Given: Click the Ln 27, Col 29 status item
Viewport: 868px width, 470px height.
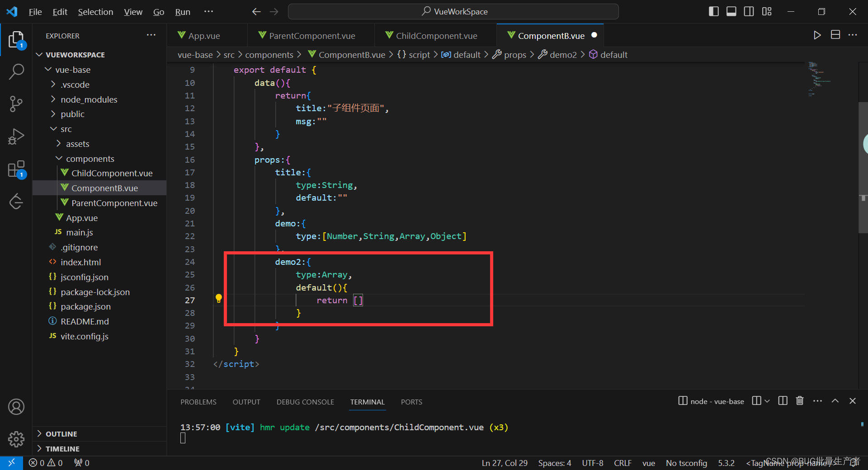Looking at the screenshot, I should click(505, 463).
